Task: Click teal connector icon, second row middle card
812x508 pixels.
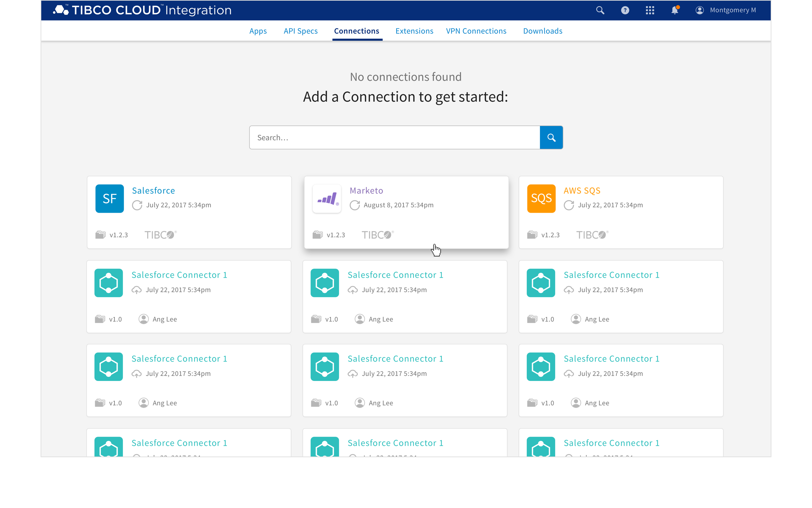Action: pyautogui.click(x=325, y=283)
